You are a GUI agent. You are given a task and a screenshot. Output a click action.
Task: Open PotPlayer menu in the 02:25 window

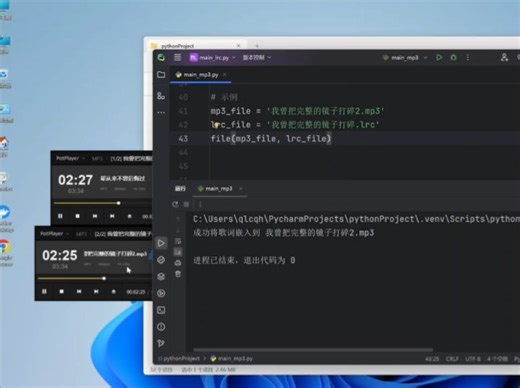pyautogui.click(x=54, y=234)
